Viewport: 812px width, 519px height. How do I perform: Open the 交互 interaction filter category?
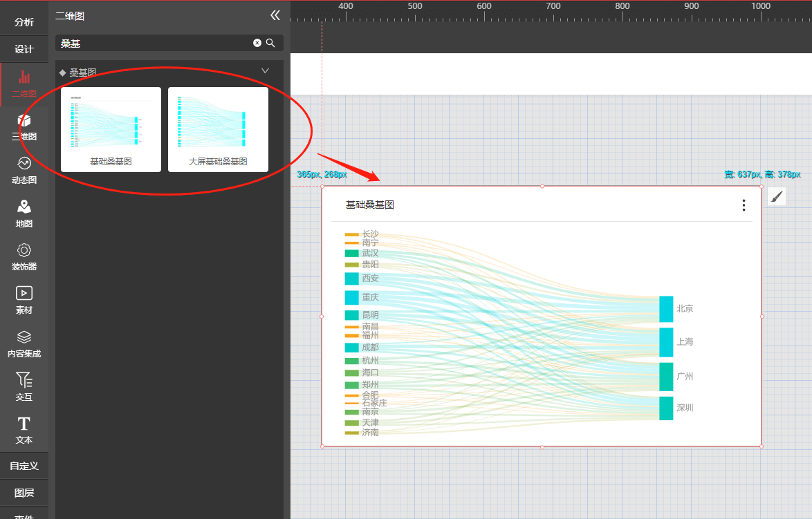click(24, 387)
